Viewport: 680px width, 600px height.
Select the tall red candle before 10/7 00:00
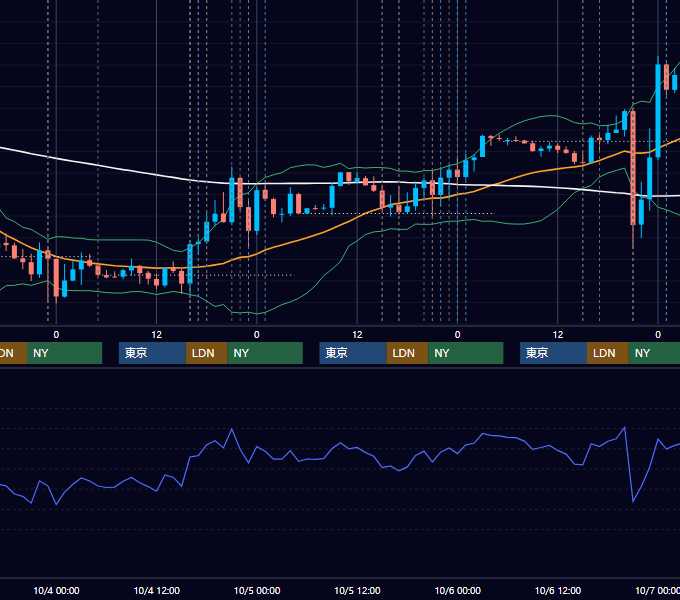(633, 168)
